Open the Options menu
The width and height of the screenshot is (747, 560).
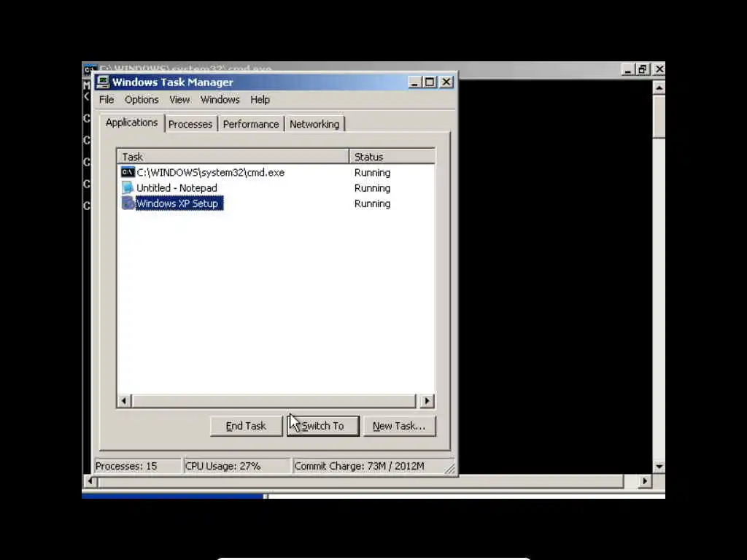tap(142, 99)
